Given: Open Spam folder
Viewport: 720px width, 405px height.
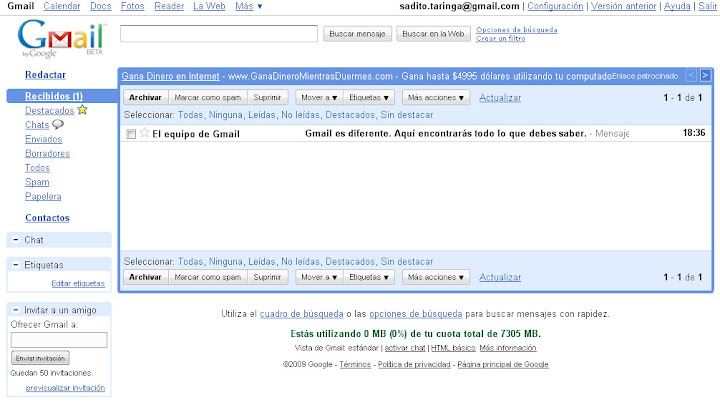Looking at the screenshot, I should point(37,182).
